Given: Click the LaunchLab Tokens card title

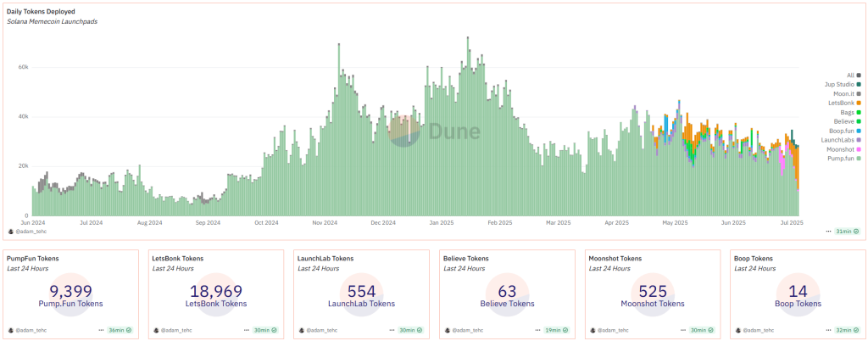Looking at the screenshot, I should (x=325, y=259).
